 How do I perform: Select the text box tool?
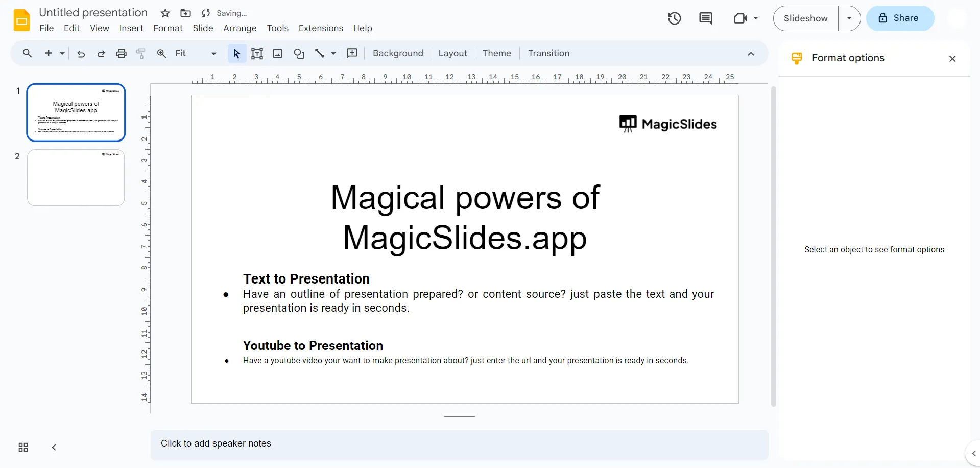(257, 53)
